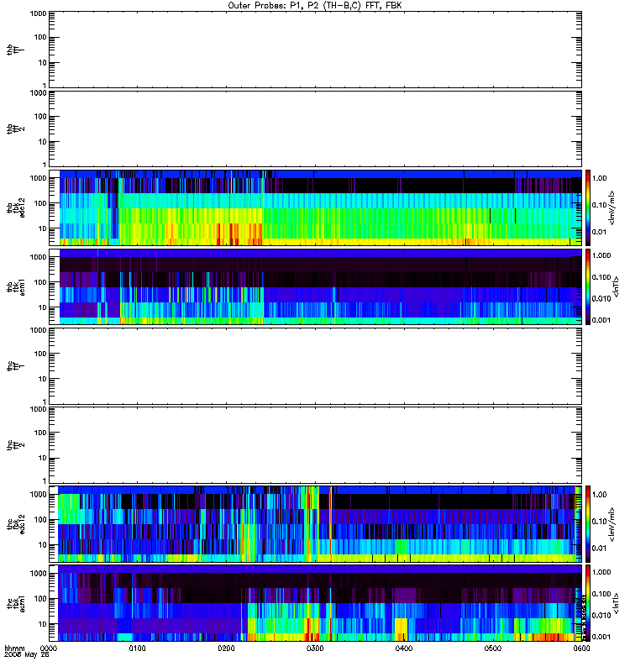Click the empty thb fff 1 plot panel

(x=315, y=50)
